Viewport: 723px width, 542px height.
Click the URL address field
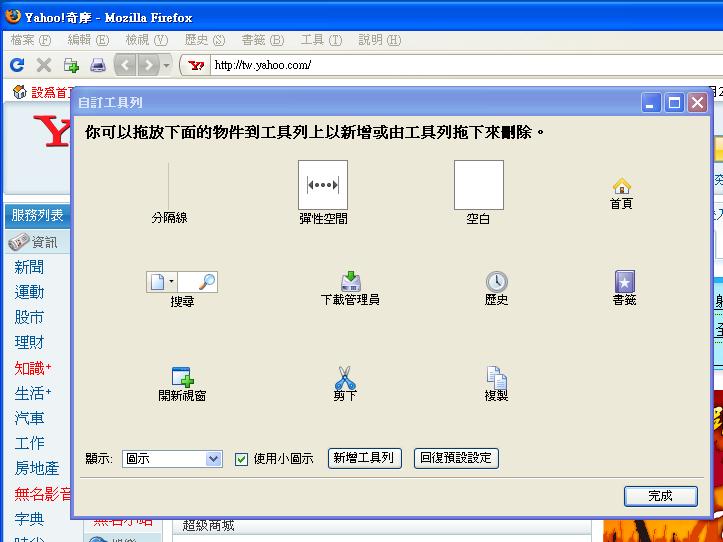(x=466, y=65)
